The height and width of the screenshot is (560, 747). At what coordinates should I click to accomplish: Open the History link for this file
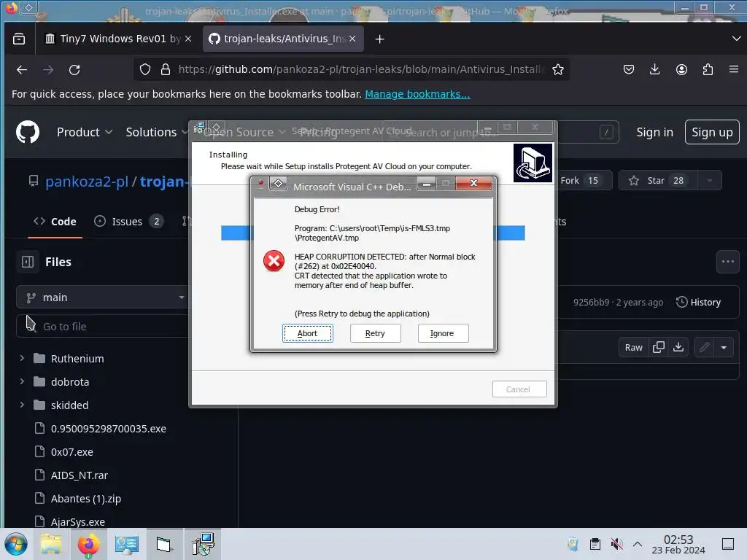(x=699, y=302)
